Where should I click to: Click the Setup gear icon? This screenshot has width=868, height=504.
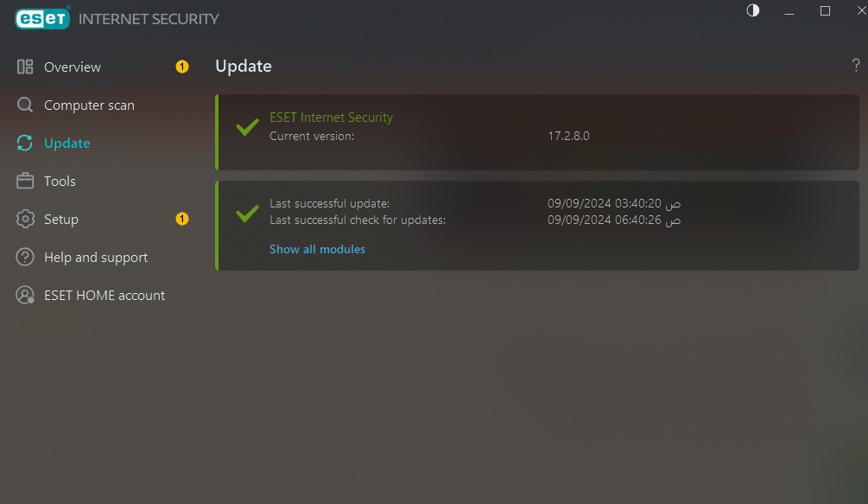(x=25, y=219)
